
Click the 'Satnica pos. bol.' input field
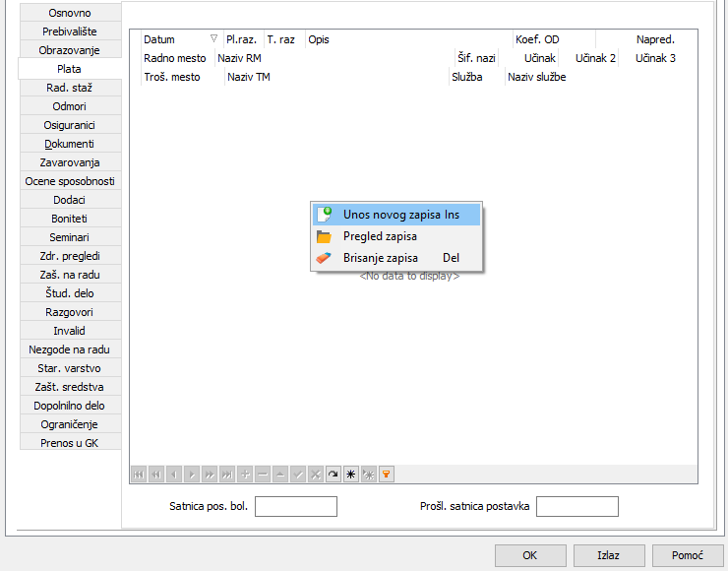(295, 506)
